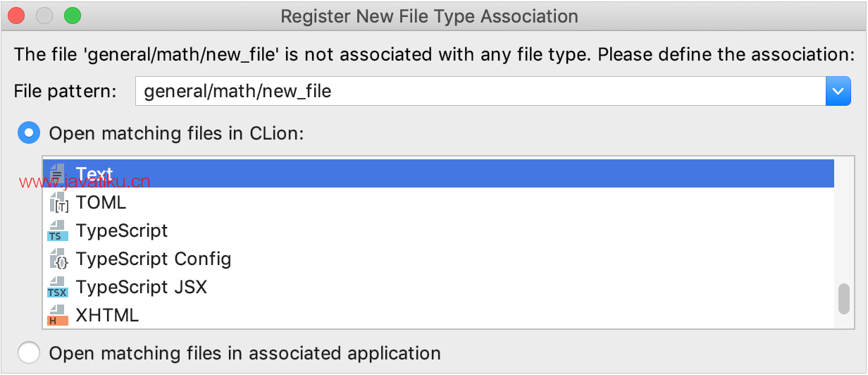Click the dialog title bar text
The width and height of the screenshot is (868, 375).
tap(429, 16)
